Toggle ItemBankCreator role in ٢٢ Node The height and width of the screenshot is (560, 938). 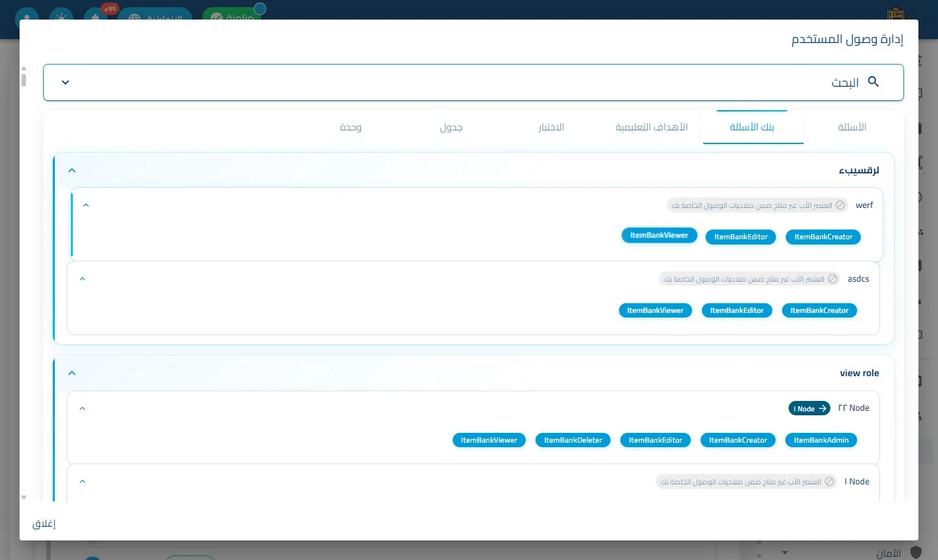(738, 441)
